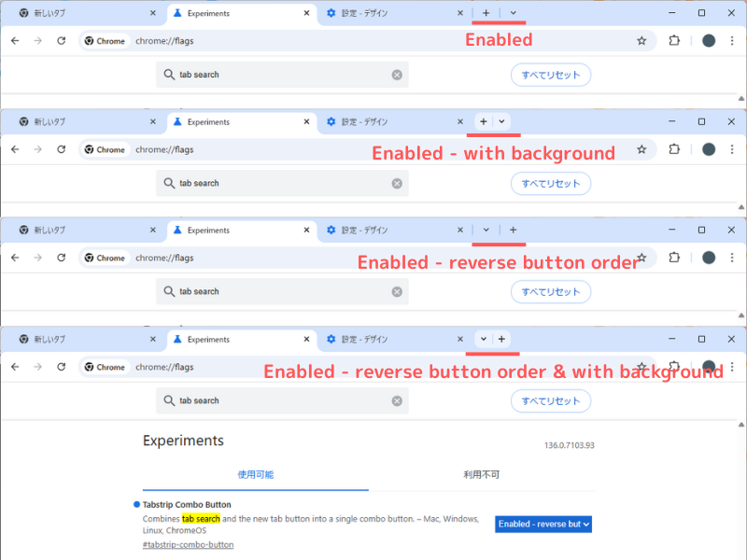Click the new tab plus in top window
The image size is (747, 560).
(x=486, y=13)
